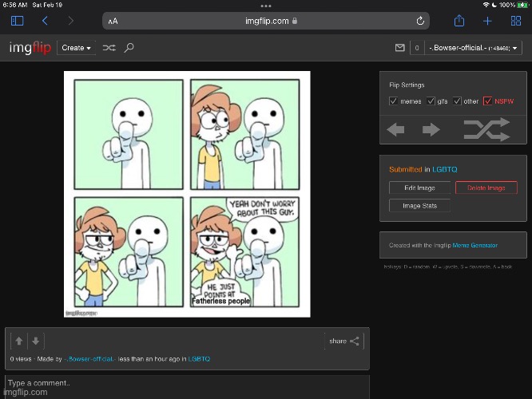The height and width of the screenshot is (399, 532).
Task: Open the Safari sidebar panel icon
Action: coord(18,21)
